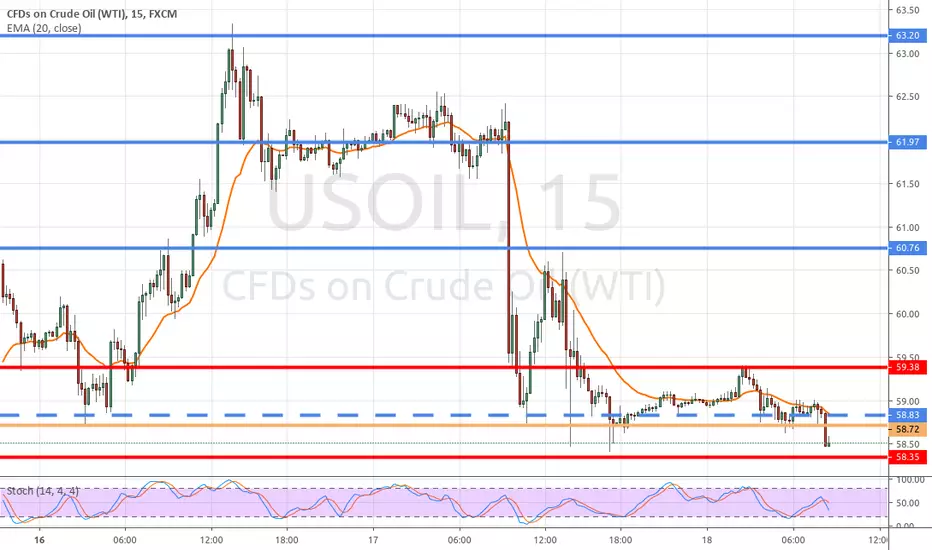The image size is (932, 550).
Task: Select the 61.97 blue horizontal line
Action: pos(444,142)
